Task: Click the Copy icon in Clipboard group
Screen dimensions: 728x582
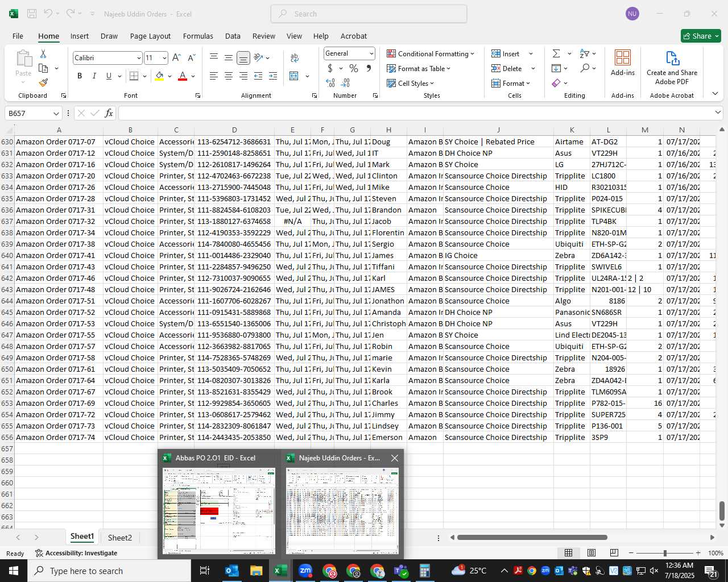Action: (x=43, y=68)
